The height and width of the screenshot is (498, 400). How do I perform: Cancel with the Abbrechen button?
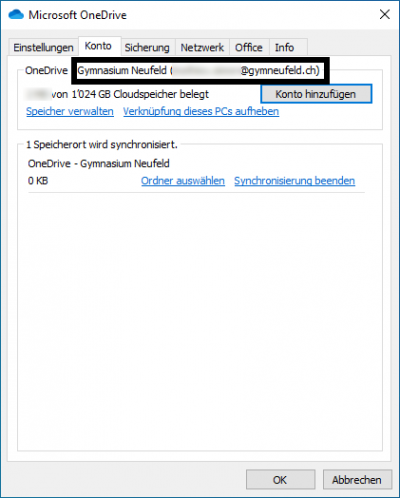coord(357,480)
